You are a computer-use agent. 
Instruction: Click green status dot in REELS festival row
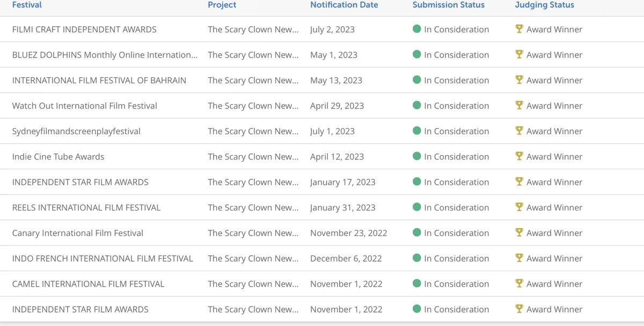tap(417, 207)
